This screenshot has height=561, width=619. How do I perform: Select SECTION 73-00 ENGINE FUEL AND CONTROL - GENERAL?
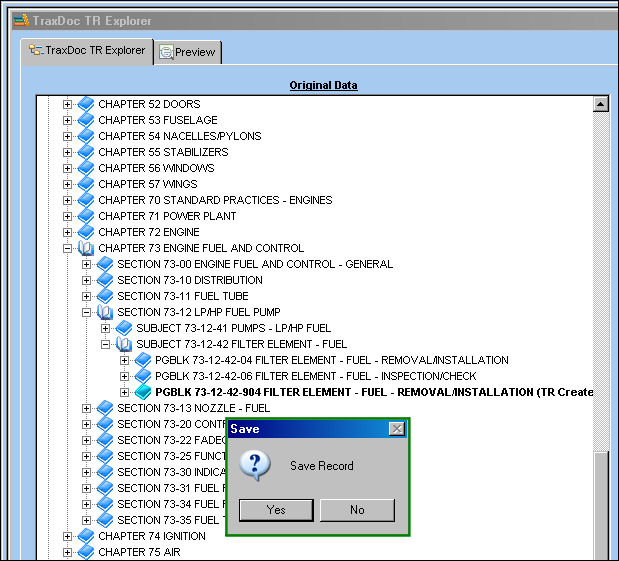(255, 264)
